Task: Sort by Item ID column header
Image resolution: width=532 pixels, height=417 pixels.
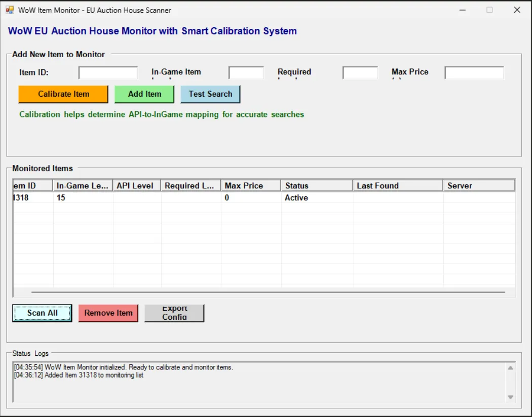Action: coord(33,186)
